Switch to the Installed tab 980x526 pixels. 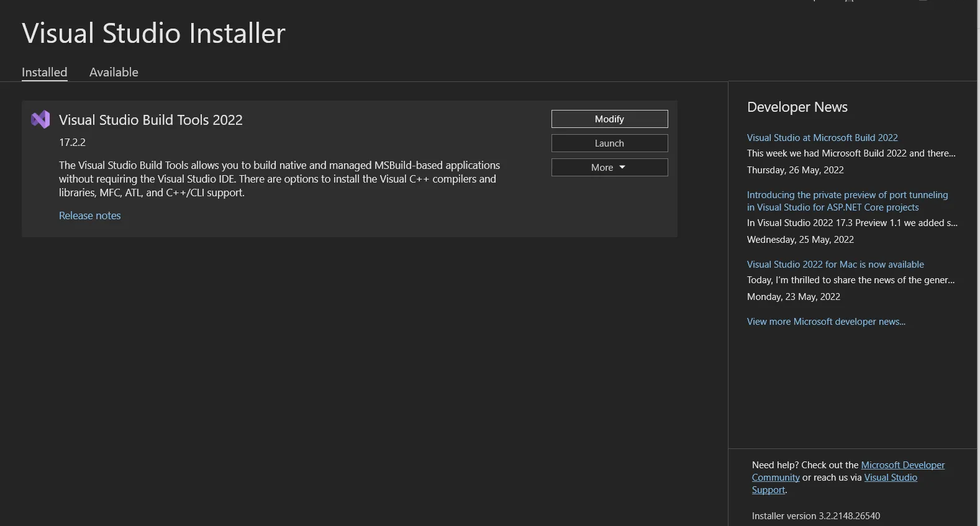[45, 72]
